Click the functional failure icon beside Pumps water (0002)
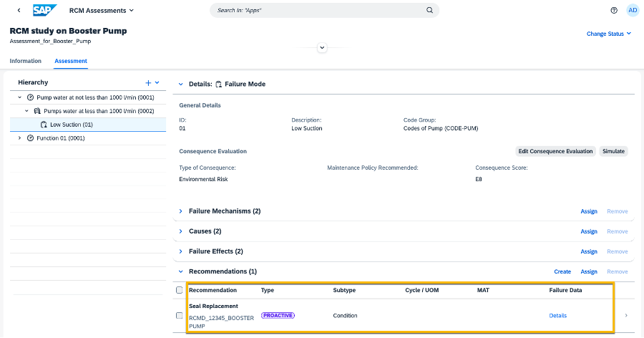The height and width of the screenshot is (338, 644). click(x=37, y=111)
